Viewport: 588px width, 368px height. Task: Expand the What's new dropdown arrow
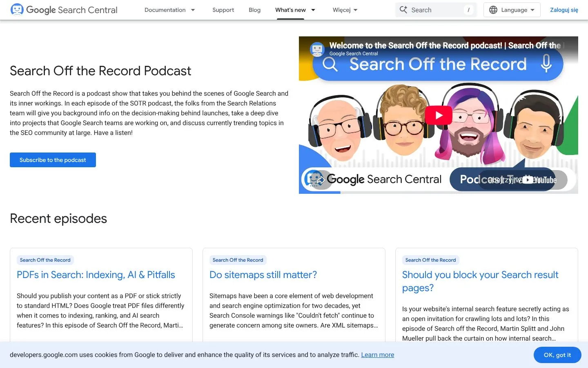coord(313,10)
